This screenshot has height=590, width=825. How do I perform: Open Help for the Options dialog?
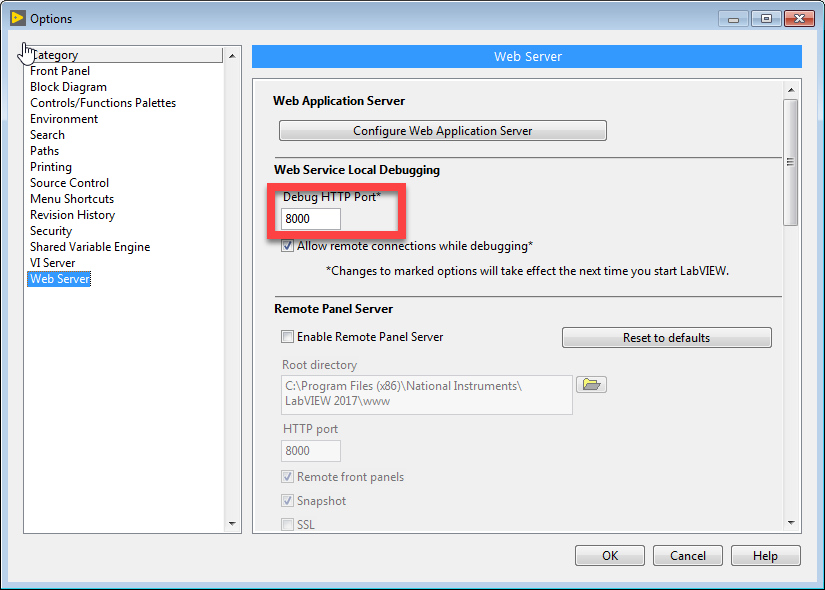pos(765,556)
